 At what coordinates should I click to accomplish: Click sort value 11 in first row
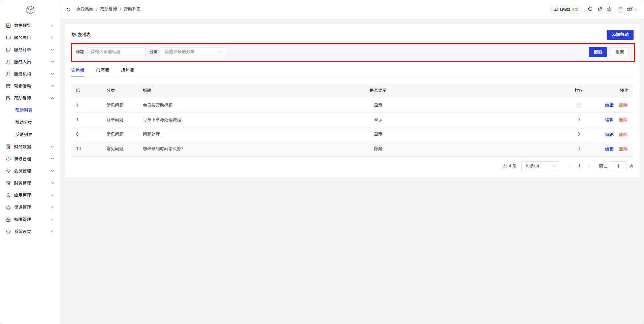(579, 105)
